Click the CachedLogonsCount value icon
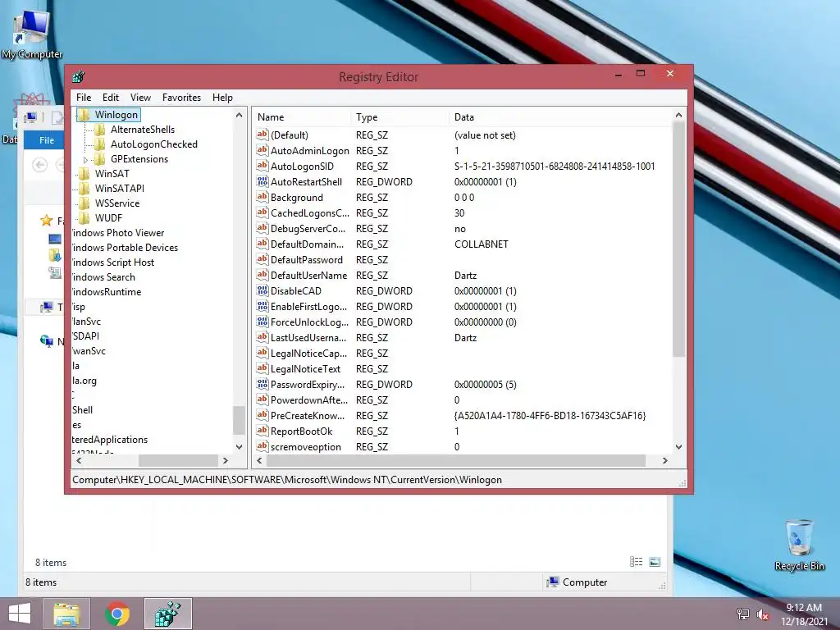 (x=262, y=212)
